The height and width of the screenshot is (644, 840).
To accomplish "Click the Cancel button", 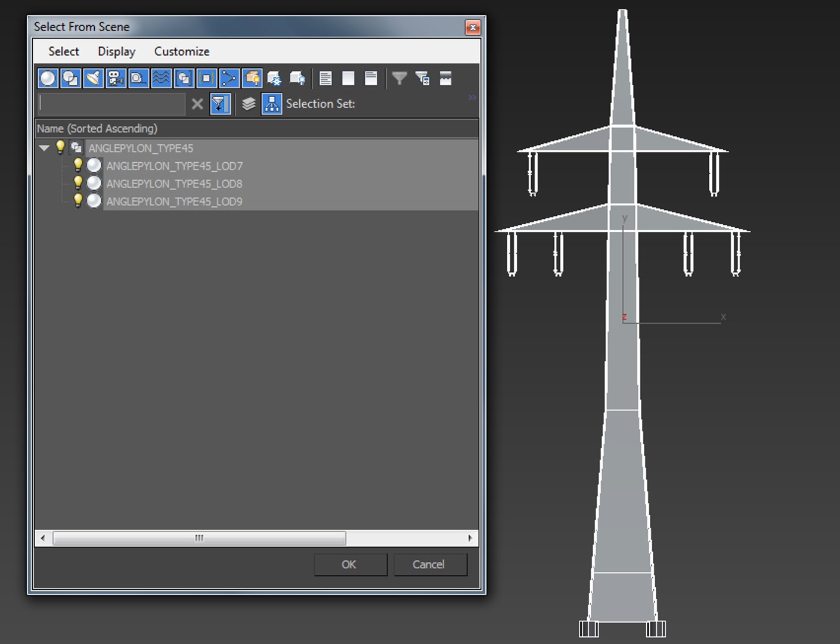I will [430, 565].
